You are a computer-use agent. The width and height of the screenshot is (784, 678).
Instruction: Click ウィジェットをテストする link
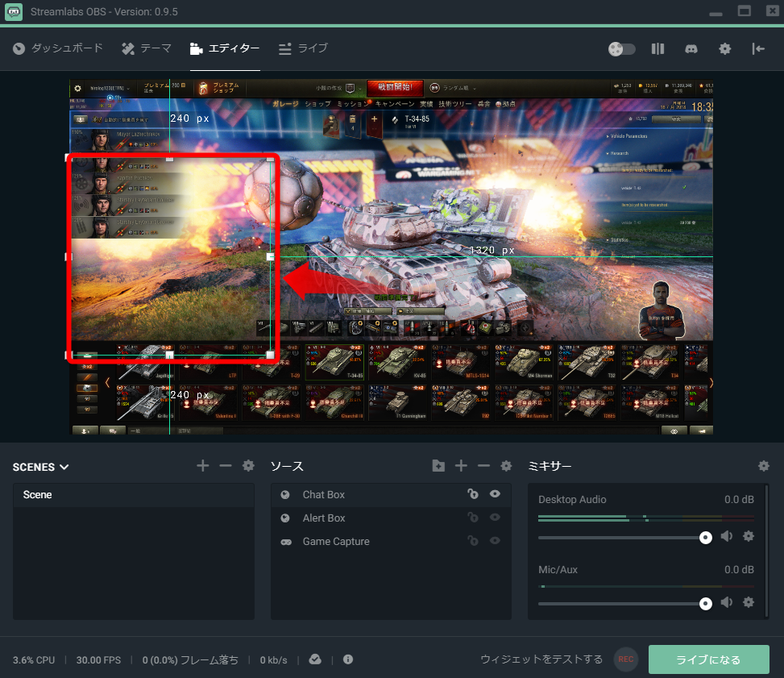[x=541, y=659]
